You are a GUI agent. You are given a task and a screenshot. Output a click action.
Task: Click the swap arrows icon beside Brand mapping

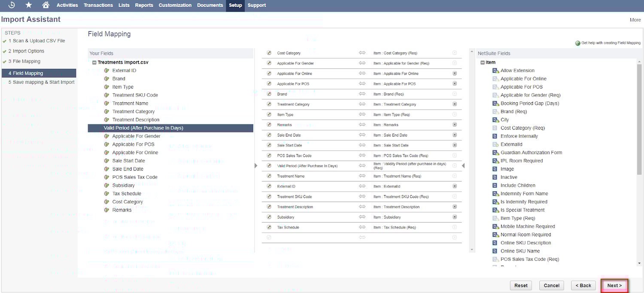pyautogui.click(x=362, y=94)
